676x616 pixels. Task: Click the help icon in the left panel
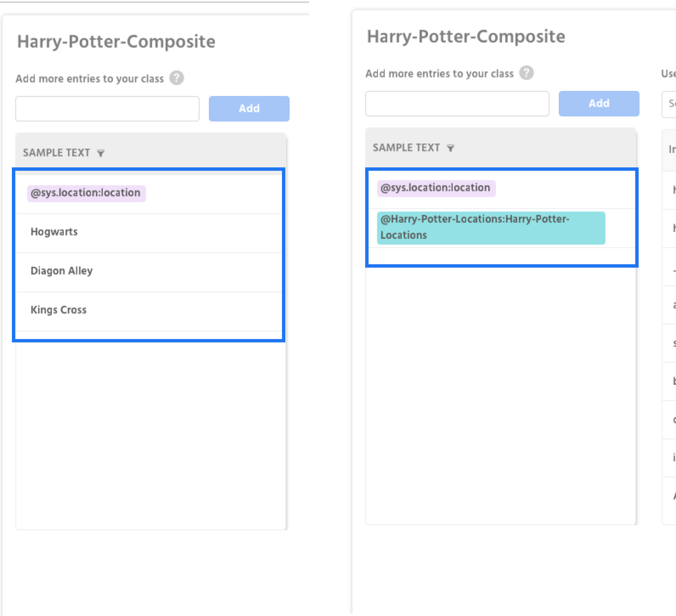click(177, 78)
